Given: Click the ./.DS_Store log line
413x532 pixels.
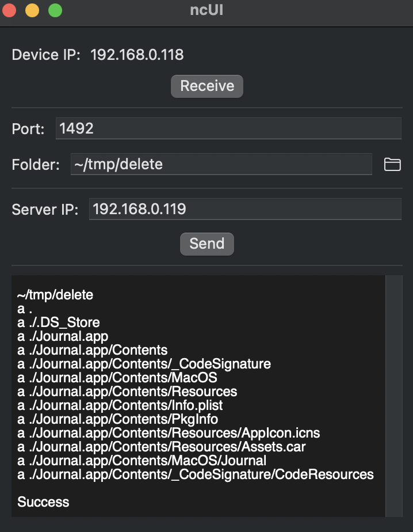Looking at the screenshot, I should (x=58, y=322).
